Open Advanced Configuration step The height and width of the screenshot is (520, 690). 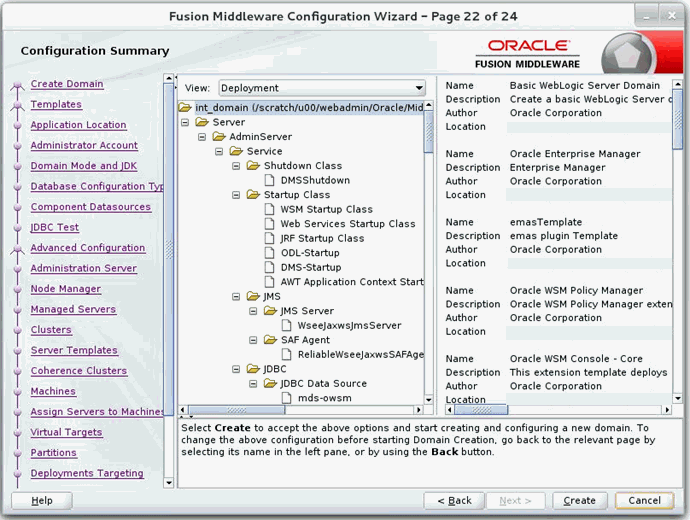pos(88,248)
